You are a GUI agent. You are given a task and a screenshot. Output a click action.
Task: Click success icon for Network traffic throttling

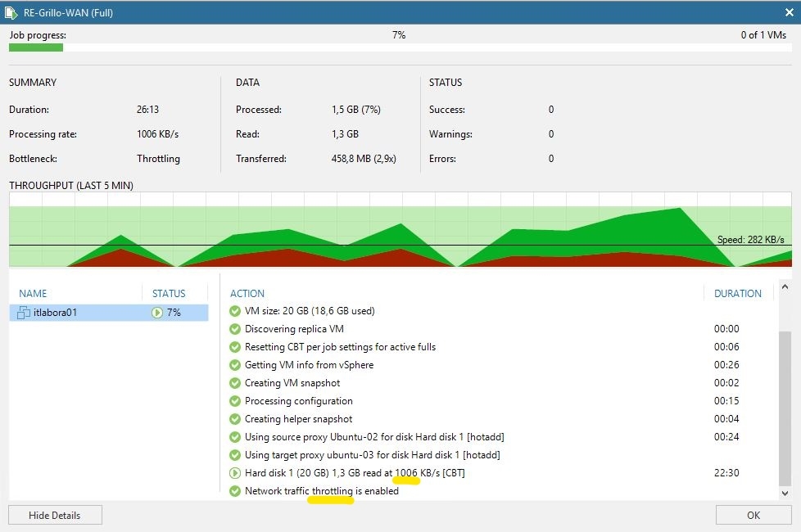(235, 491)
